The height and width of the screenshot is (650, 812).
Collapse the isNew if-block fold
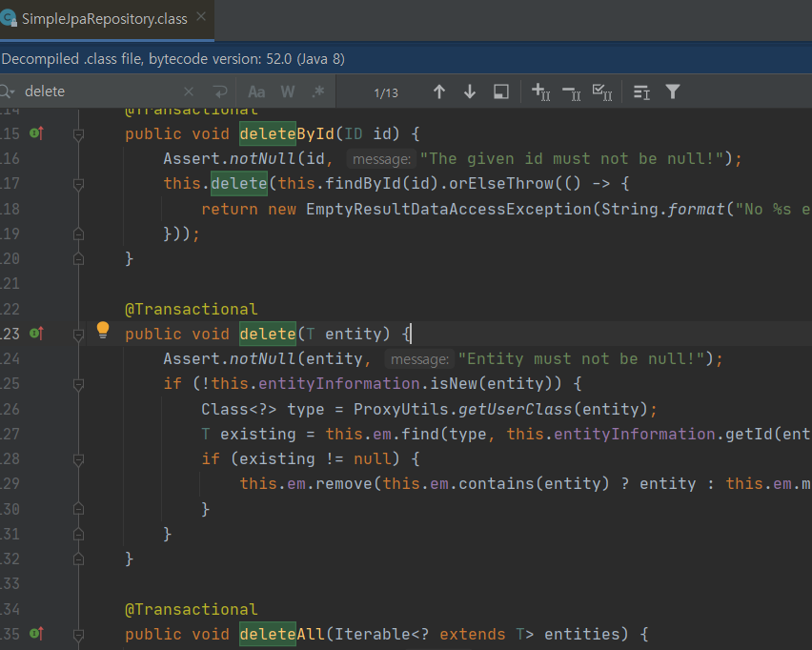[79, 385]
